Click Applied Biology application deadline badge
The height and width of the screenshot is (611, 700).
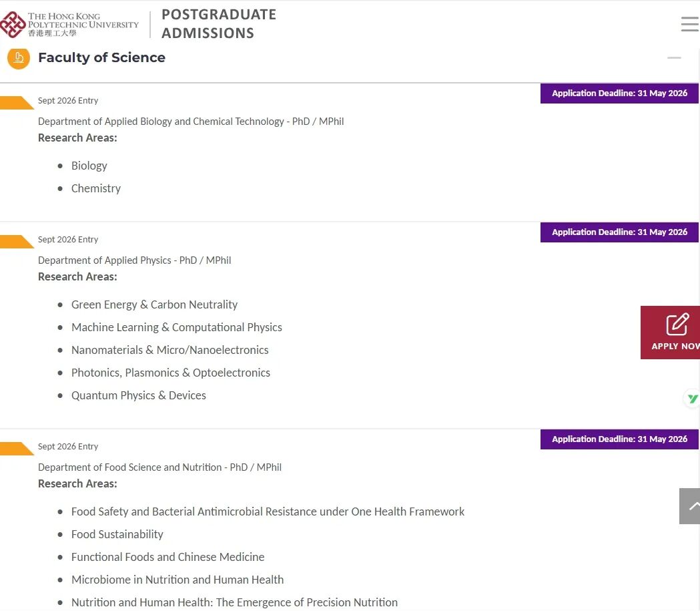point(619,93)
